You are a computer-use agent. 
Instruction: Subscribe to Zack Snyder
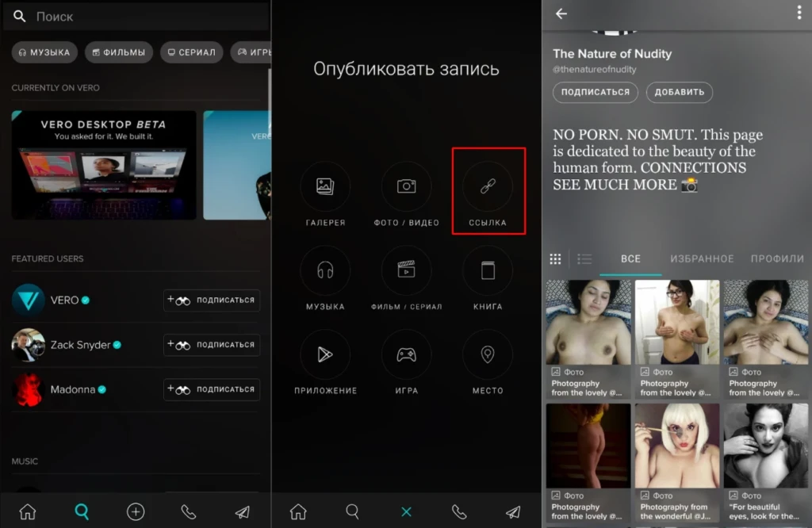pos(211,345)
